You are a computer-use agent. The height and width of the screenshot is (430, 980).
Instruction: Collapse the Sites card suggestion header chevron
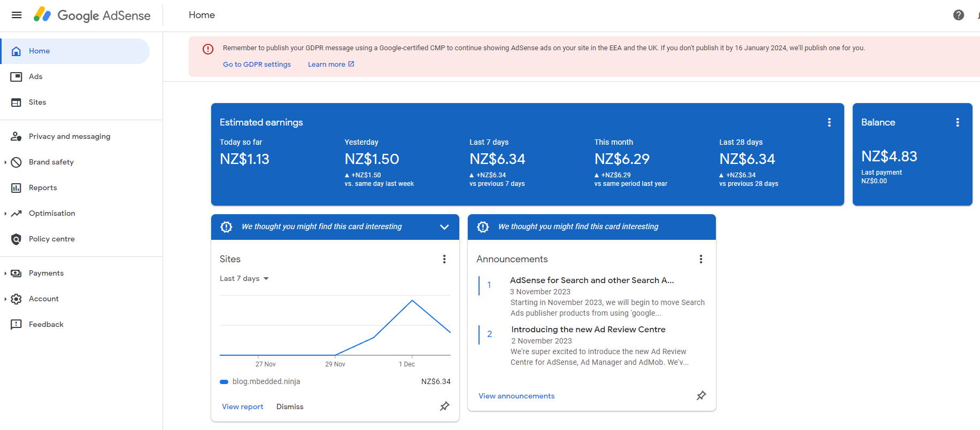[444, 227]
